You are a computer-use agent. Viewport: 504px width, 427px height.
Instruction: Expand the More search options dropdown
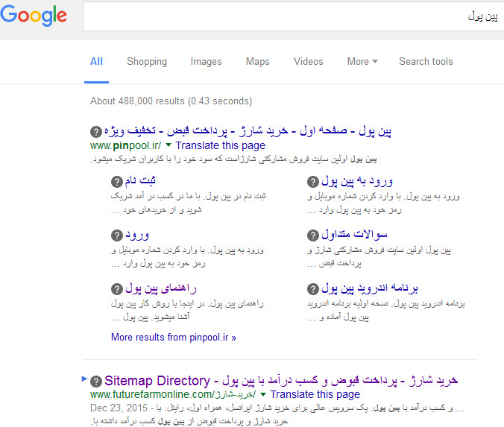(362, 62)
